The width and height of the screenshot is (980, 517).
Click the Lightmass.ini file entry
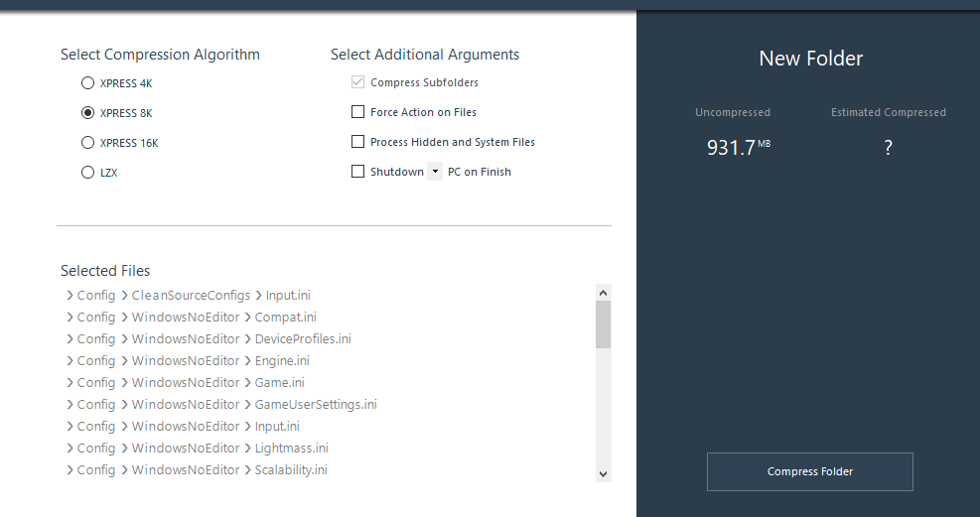tap(291, 449)
